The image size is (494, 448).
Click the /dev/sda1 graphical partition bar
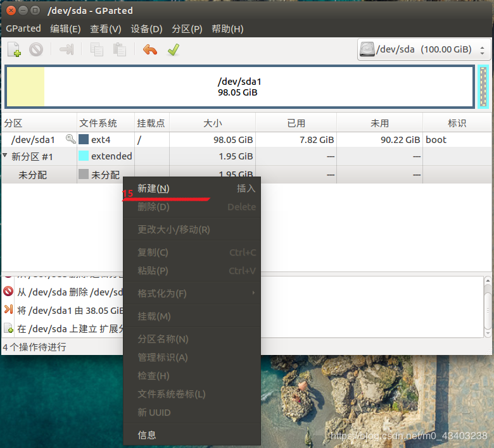point(240,87)
